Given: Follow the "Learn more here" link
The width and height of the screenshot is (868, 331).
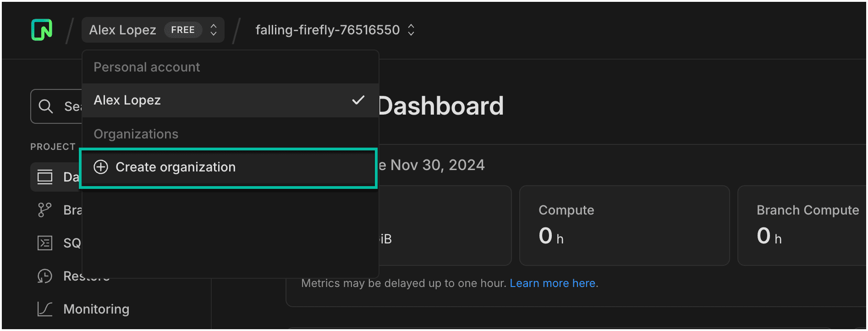Looking at the screenshot, I should click(552, 283).
